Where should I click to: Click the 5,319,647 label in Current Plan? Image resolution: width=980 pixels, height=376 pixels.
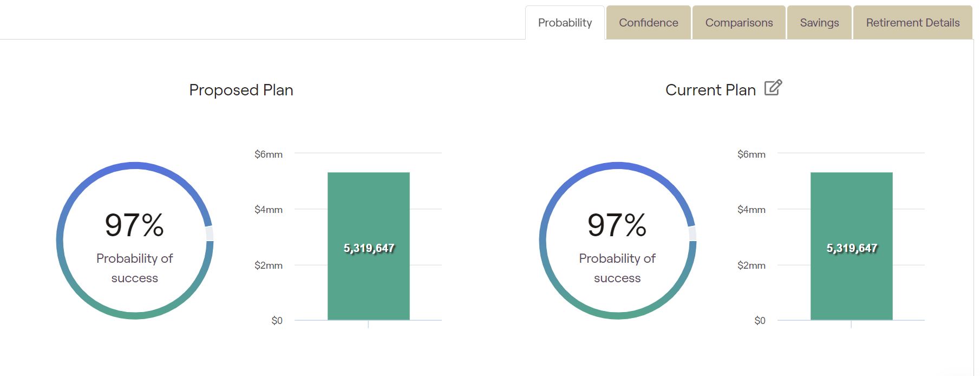click(852, 248)
